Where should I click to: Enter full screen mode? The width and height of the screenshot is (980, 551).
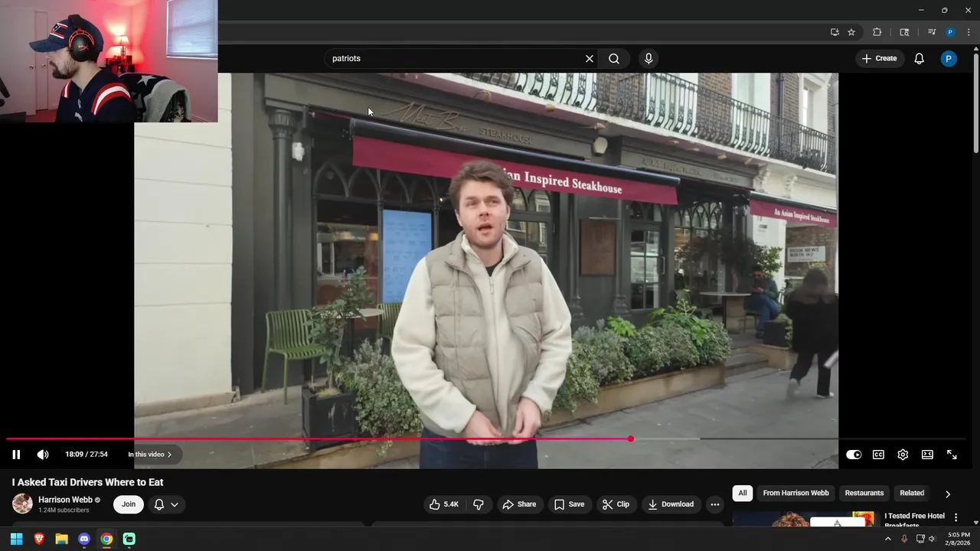(952, 455)
